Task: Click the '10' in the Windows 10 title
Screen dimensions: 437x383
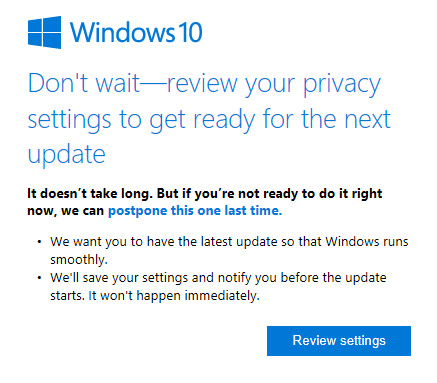Action: pyautogui.click(x=189, y=32)
